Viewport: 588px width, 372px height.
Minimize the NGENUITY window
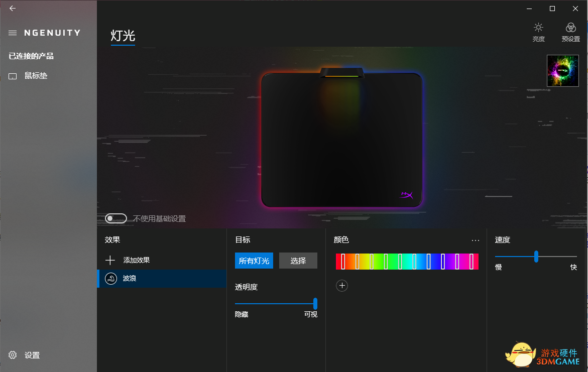[529, 8]
